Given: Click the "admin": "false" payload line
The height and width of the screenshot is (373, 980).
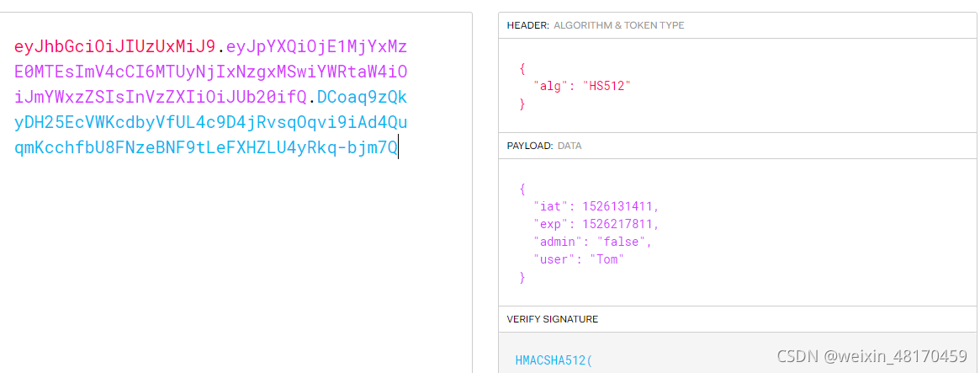Looking at the screenshot, I should (x=592, y=242).
